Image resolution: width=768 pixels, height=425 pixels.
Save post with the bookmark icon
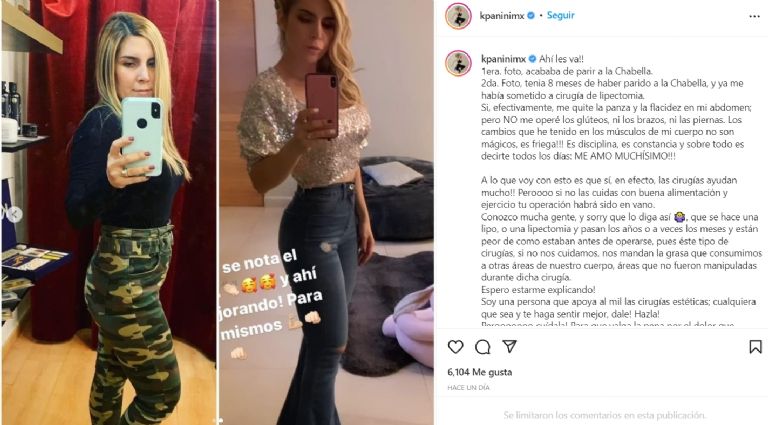pyautogui.click(x=755, y=347)
